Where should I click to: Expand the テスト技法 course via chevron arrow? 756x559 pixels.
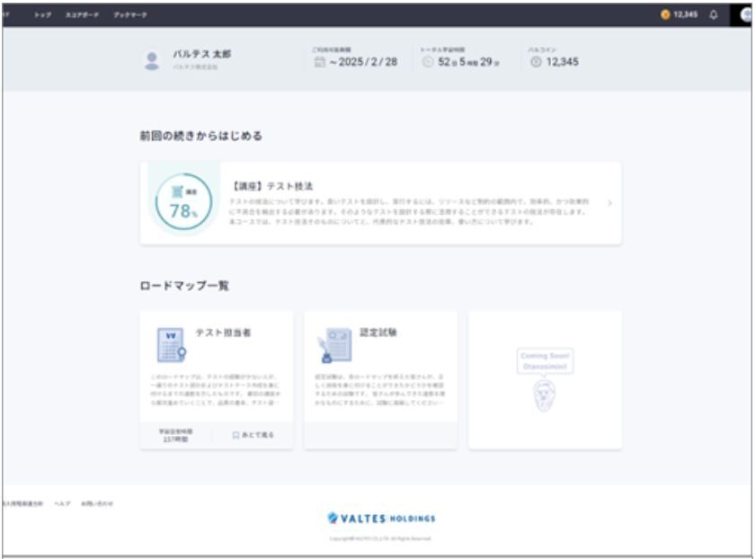(609, 203)
